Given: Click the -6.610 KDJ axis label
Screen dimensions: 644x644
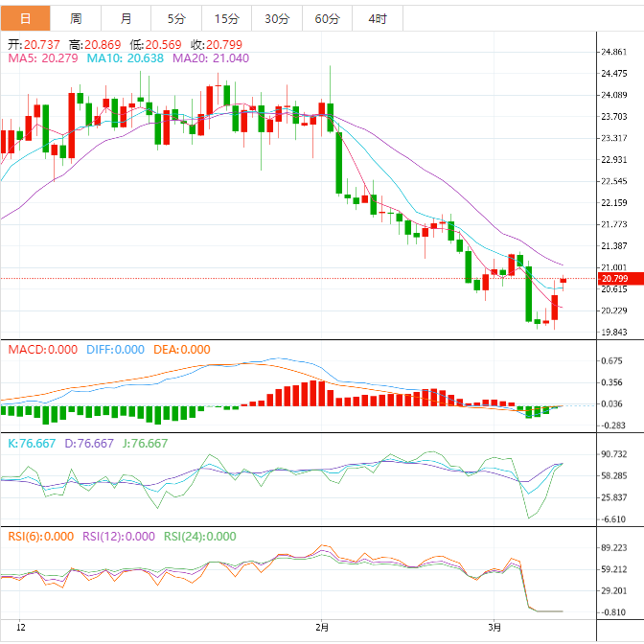Looking at the screenshot, I should tap(613, 519).
